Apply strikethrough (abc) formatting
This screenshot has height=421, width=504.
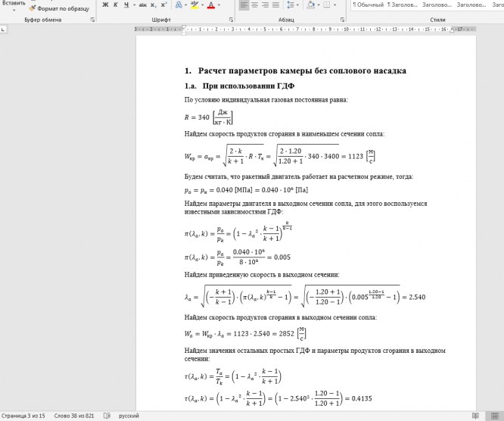[x=143, y=5]
